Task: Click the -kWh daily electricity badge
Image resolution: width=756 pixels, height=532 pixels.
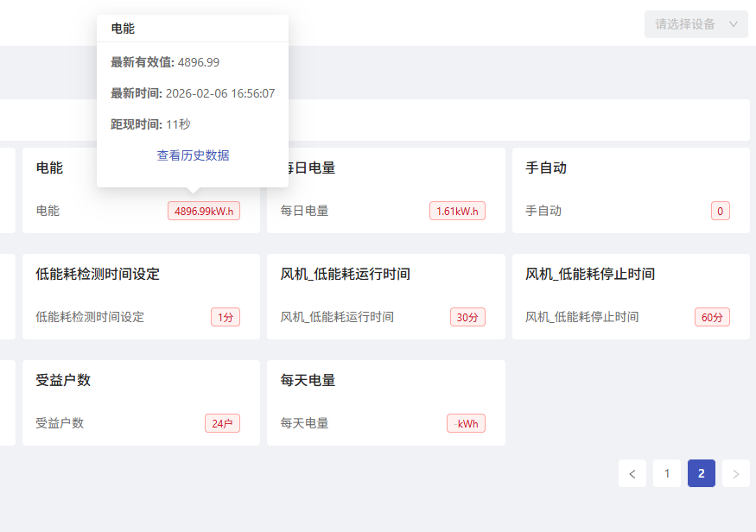Action: 466,423
